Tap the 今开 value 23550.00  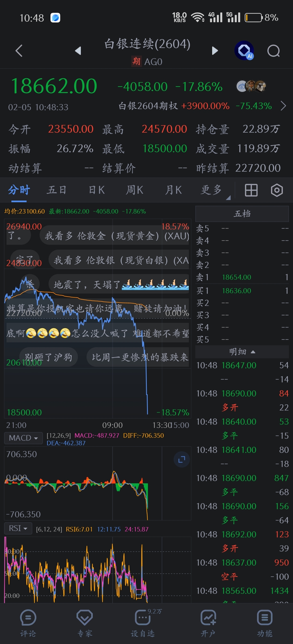[x=71, y=129]
